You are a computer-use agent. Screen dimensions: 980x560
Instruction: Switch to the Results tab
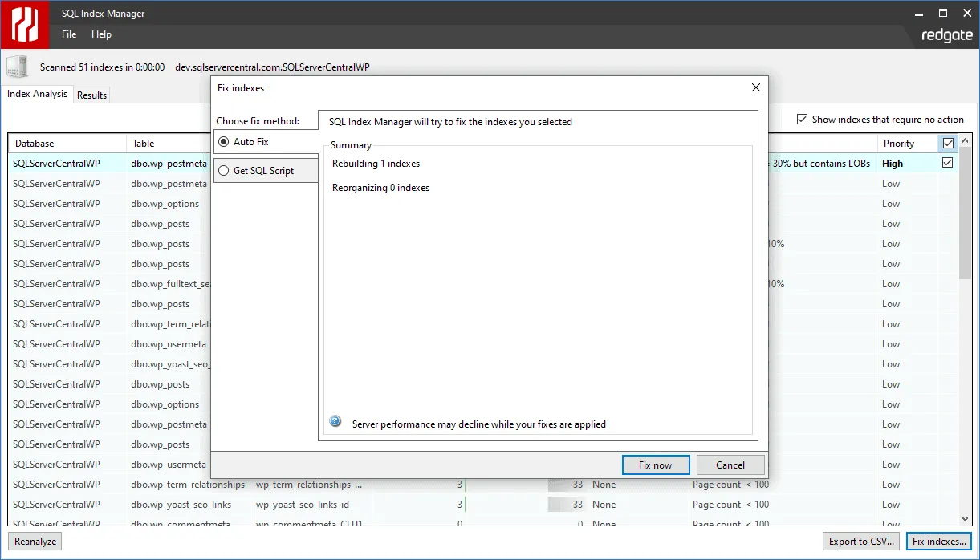tap(91, 95)
